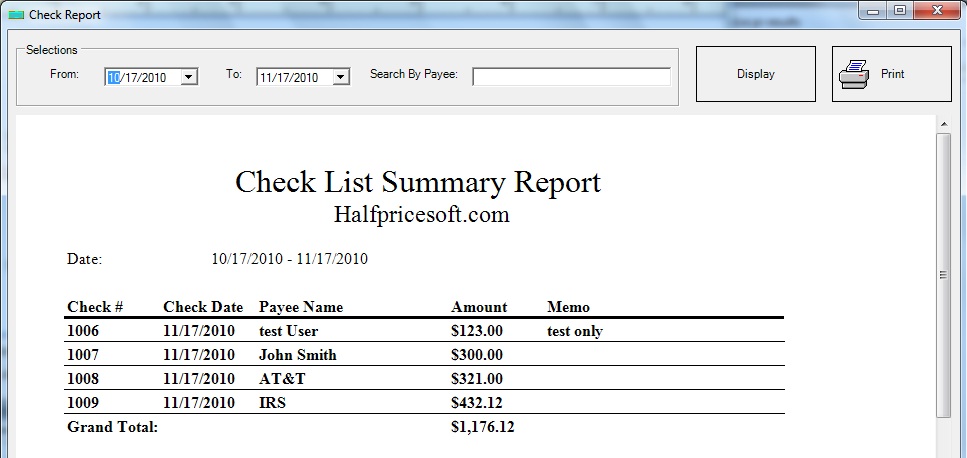Click the Print button label

892,75
